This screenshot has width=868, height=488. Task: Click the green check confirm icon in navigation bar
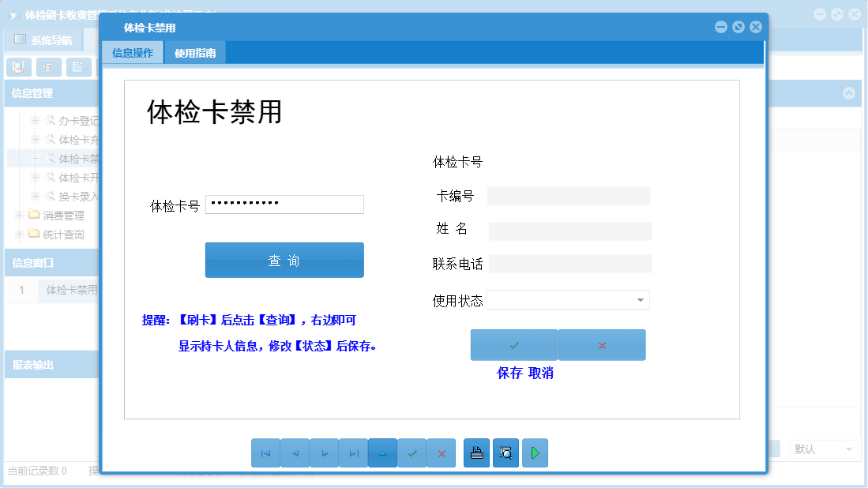tap(411, 452)
